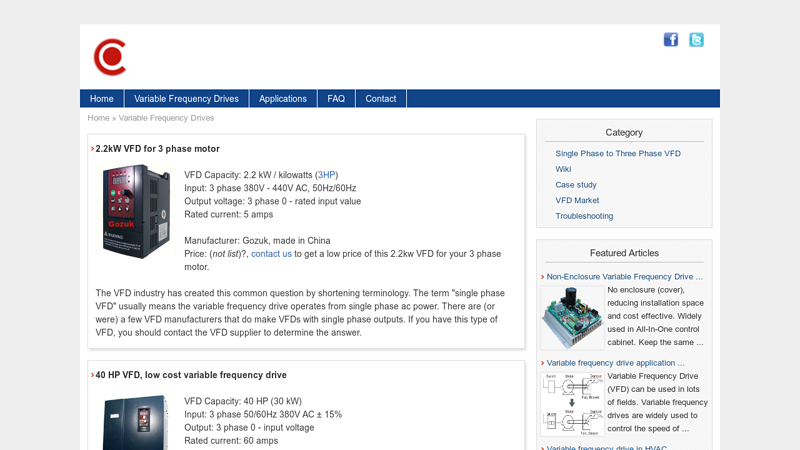Click the Home breadcrumb link
800x450 pixels.
point(98,118)
